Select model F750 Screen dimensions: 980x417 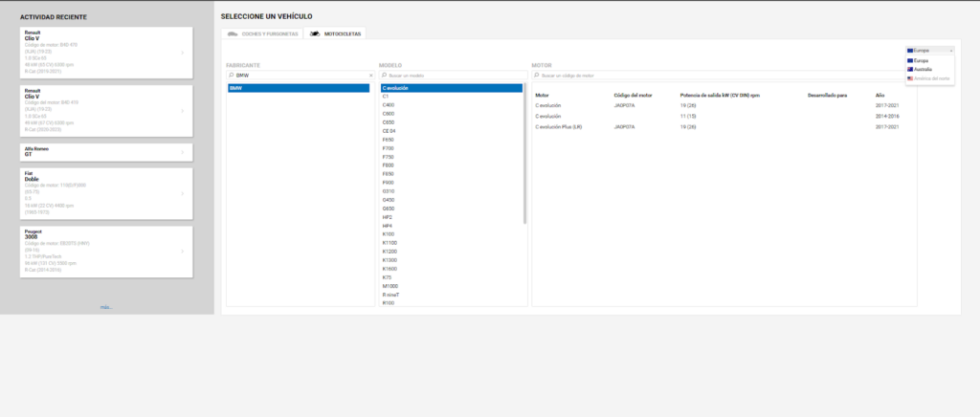452,157
